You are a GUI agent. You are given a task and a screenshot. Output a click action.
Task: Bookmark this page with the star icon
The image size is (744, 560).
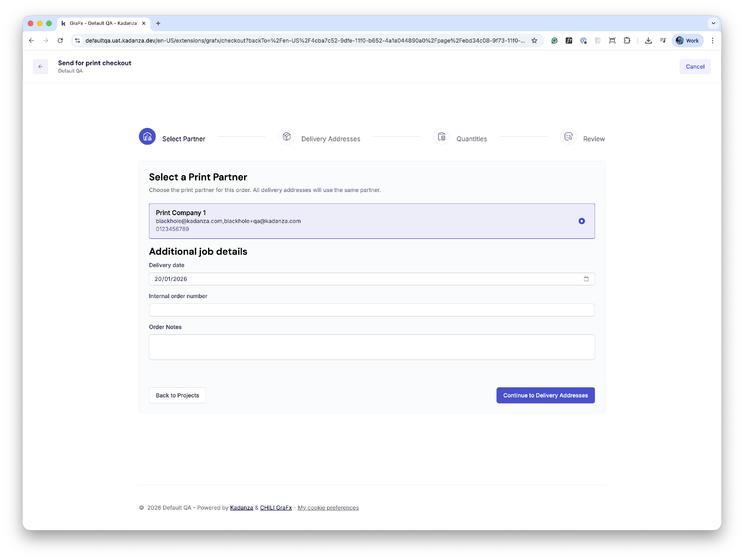pyautogui.click(x=534, y=41)
